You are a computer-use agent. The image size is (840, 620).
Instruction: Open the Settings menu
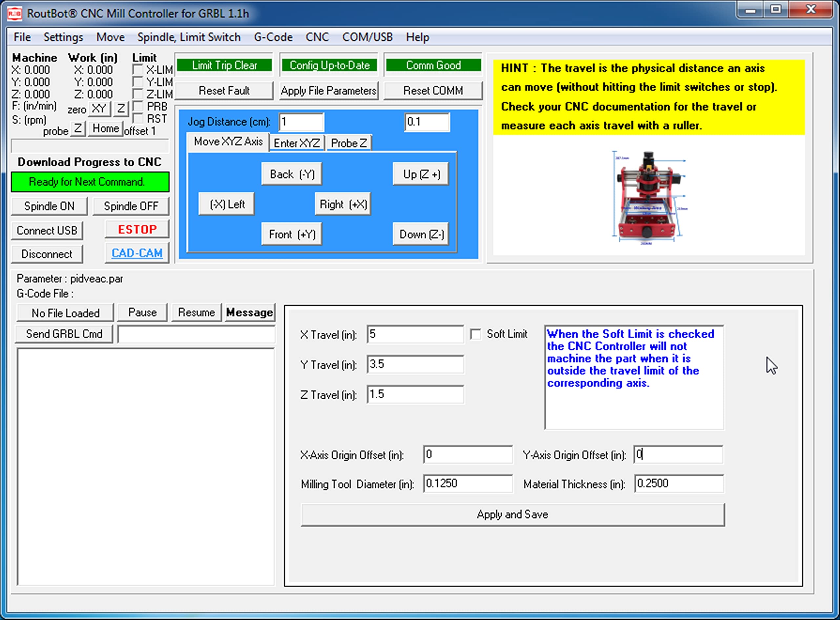click(63, 37)
